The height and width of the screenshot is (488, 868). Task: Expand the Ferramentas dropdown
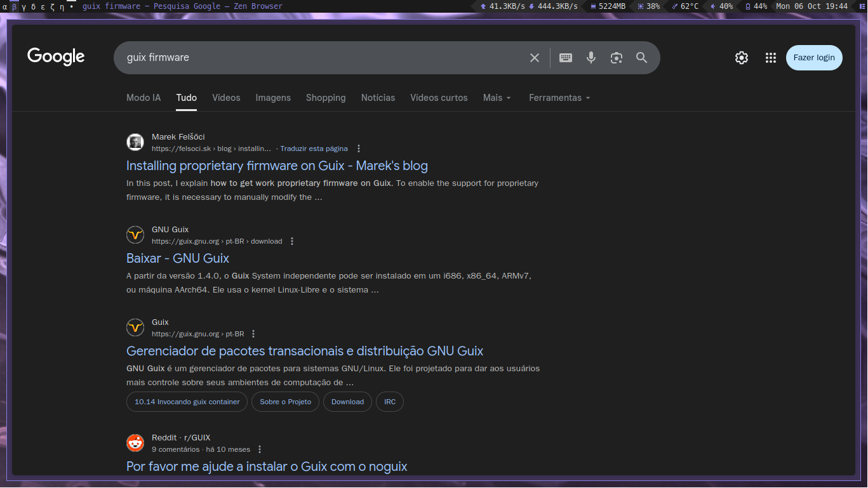point(559,98)
